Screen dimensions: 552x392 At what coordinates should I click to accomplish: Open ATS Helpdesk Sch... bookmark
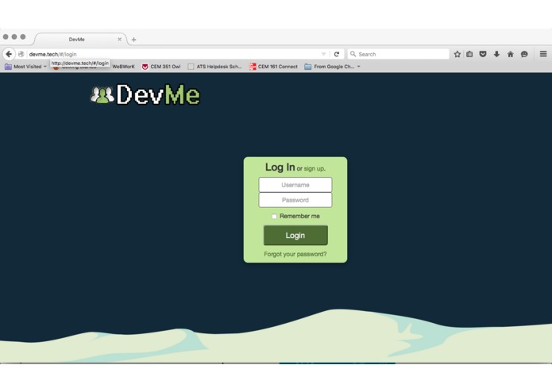[x=214, y=67]
